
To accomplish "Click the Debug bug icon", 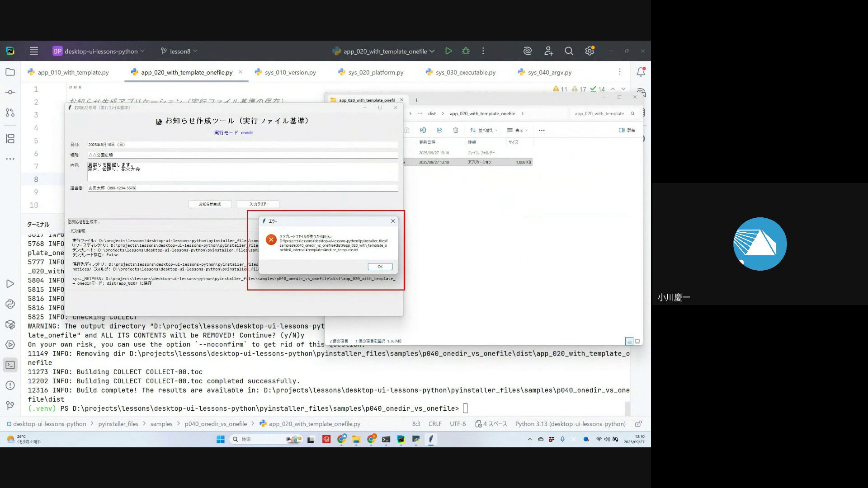I will click(x=466, y=51).
